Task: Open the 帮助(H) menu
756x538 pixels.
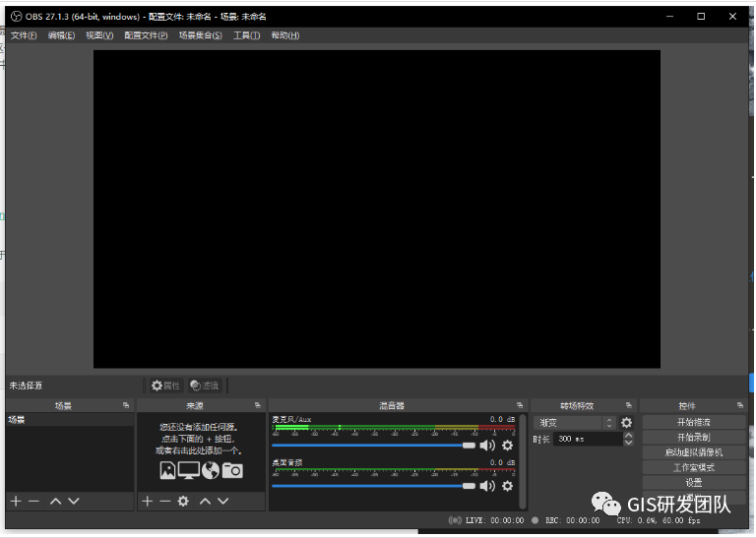Action: [x=284, y=35]
